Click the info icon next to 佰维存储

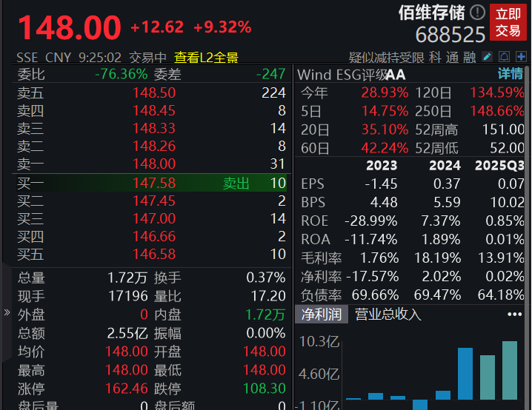[x=477, y=13]
